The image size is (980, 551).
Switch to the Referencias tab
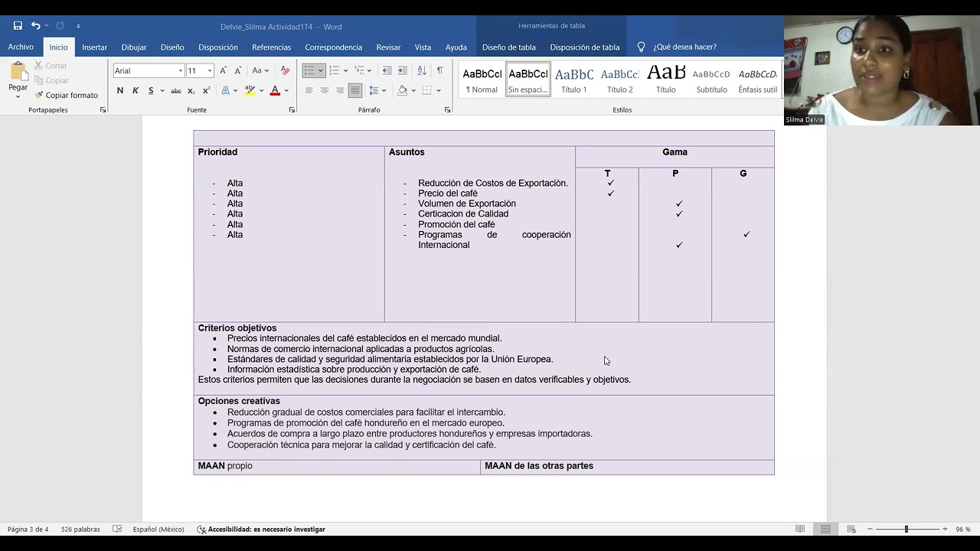click(x=272, y=47)
